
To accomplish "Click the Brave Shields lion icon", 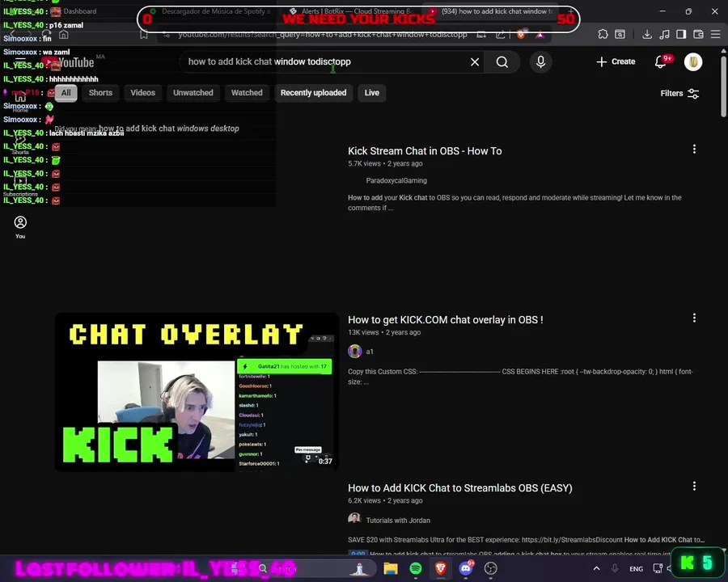I will coord(522,34).
